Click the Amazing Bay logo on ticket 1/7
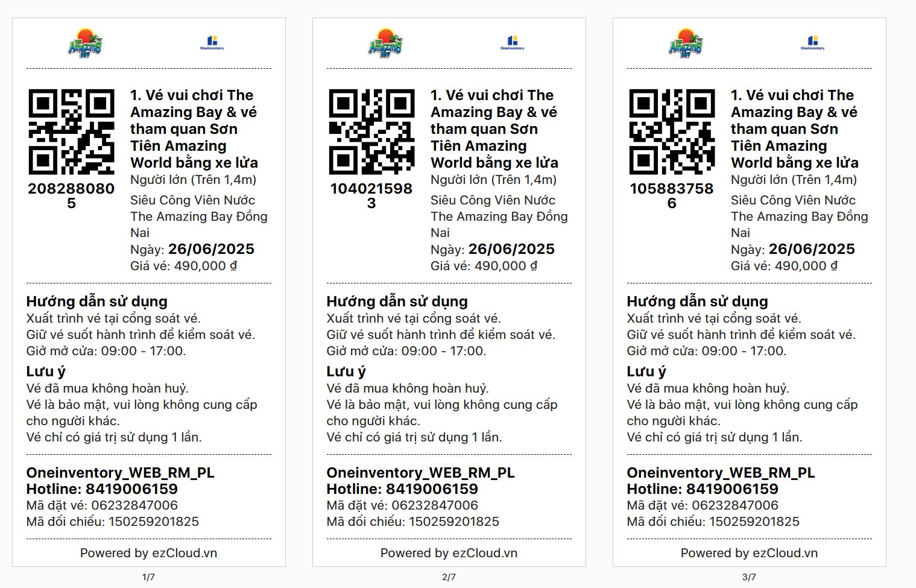Image resolution: width=916 pixels, height=588 pixels. pyautogui.click(x=85, y=43)
